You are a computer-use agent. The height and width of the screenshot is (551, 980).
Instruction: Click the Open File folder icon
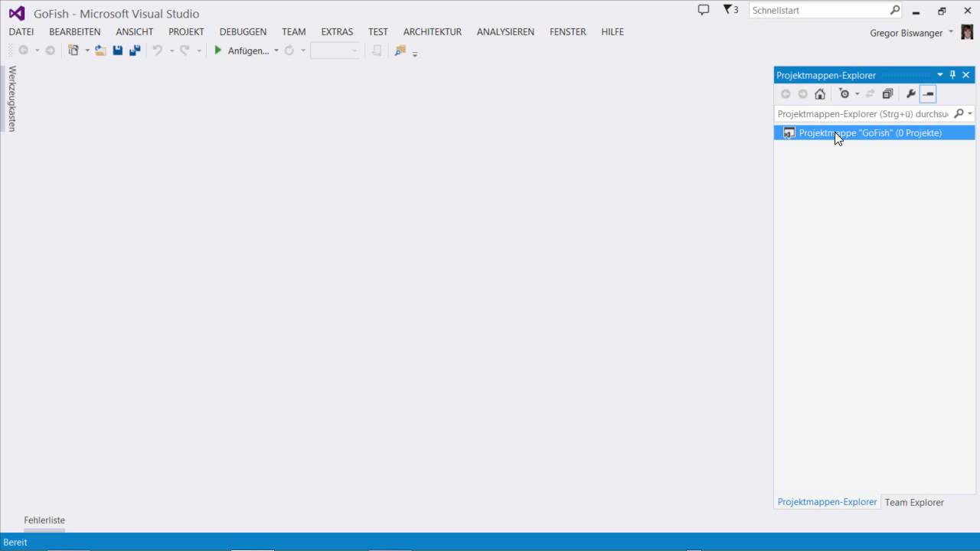pyautogui.click(x=100, y=51)
